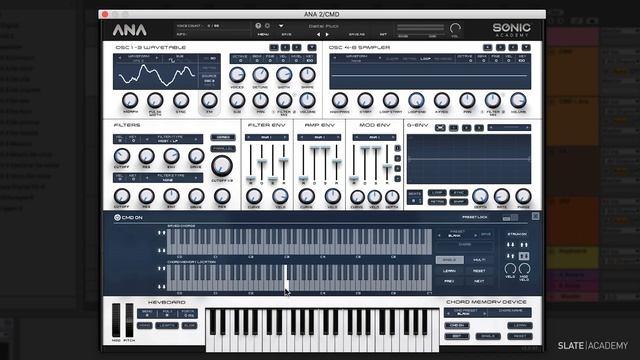
Task: Click the wavetable MORPH knob
Action: [130, 100]
